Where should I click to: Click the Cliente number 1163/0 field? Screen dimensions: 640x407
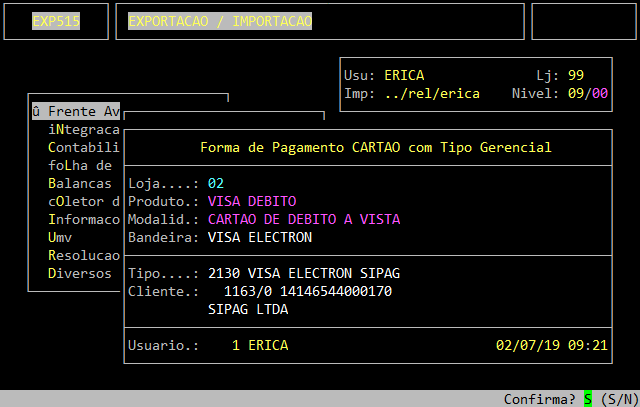[x=248, y=291]
